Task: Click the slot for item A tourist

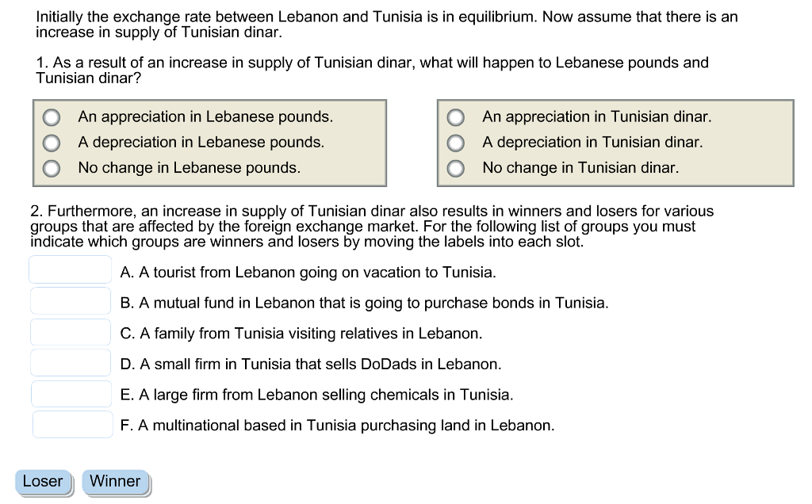Action: tap(71, 270)
